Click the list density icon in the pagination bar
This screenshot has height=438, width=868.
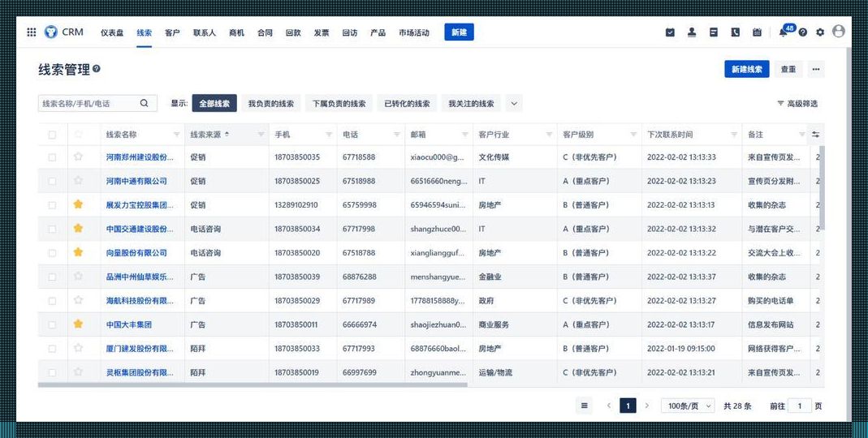(x=584, y=406)
